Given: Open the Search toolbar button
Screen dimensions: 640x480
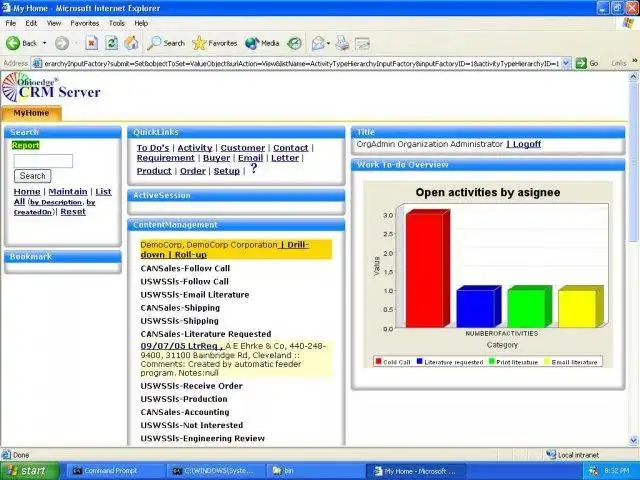Looking at the screenshot, I should click(166, 43).
